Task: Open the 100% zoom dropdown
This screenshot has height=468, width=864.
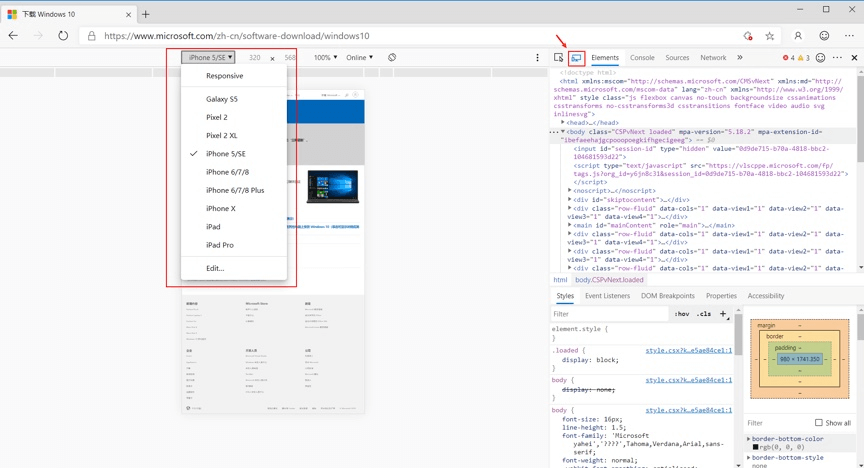Action: pos(325,58)
